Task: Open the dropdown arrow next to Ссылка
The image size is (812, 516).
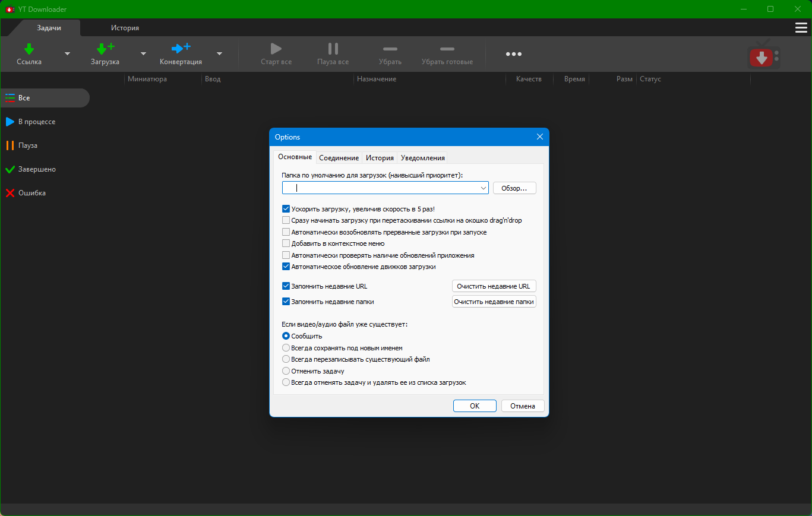Action: tap(67, 54)
